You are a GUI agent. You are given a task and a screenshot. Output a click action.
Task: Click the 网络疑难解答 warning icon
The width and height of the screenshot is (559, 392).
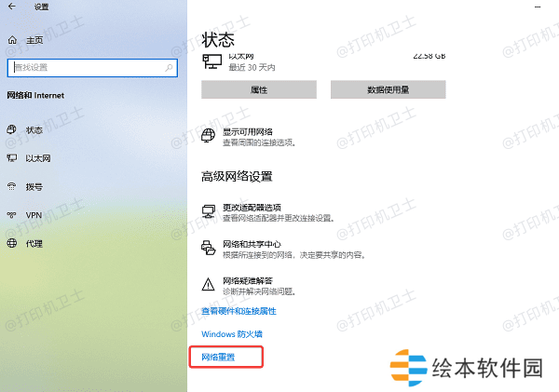coord(208,285)
